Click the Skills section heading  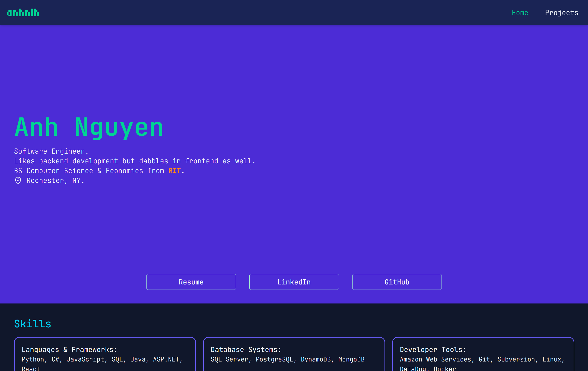(x=33, y=324)
